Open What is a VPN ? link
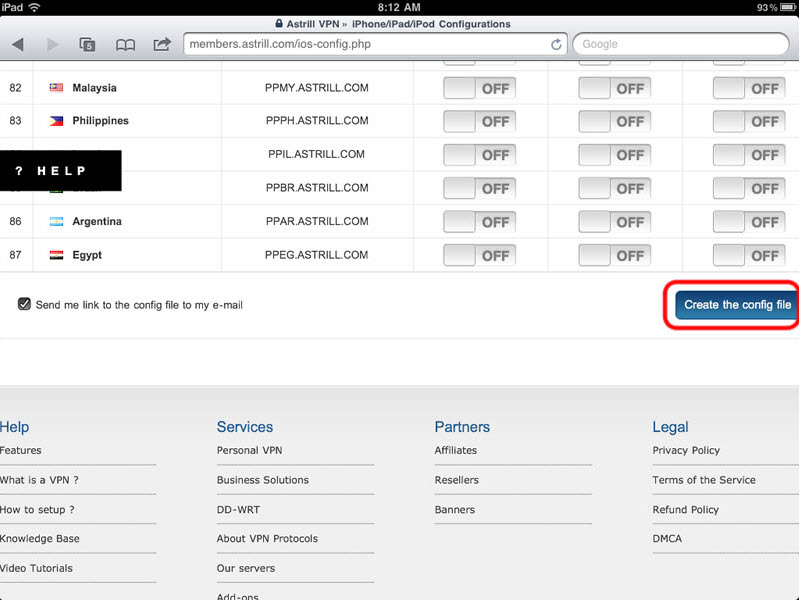The image size is (804, 606). (x=39, y=480)
